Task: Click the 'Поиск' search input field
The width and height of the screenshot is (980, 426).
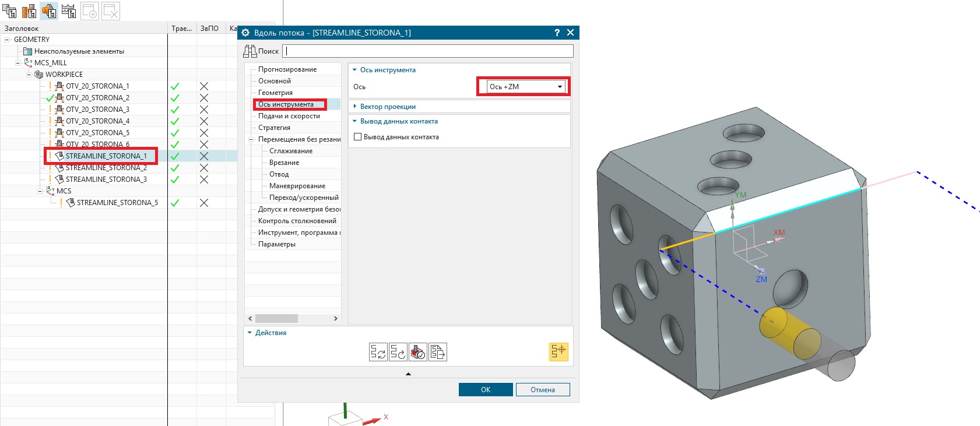Action: 429,51
